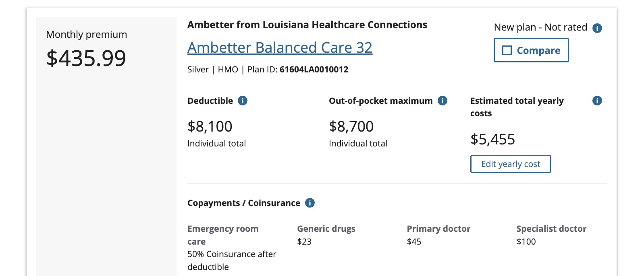This screenshot has height=276, width=644.
Task: Click the $8,100 deductible amount
Action: (x=210, y=126)
